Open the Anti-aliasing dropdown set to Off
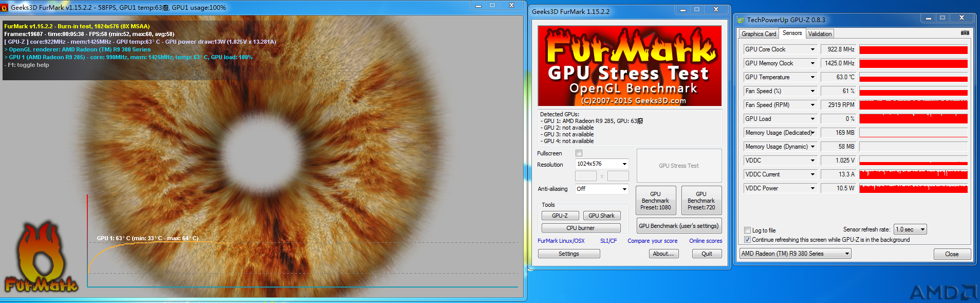This screenshot has height=303, width=980. pyautogui.click(x=602, y=189)
